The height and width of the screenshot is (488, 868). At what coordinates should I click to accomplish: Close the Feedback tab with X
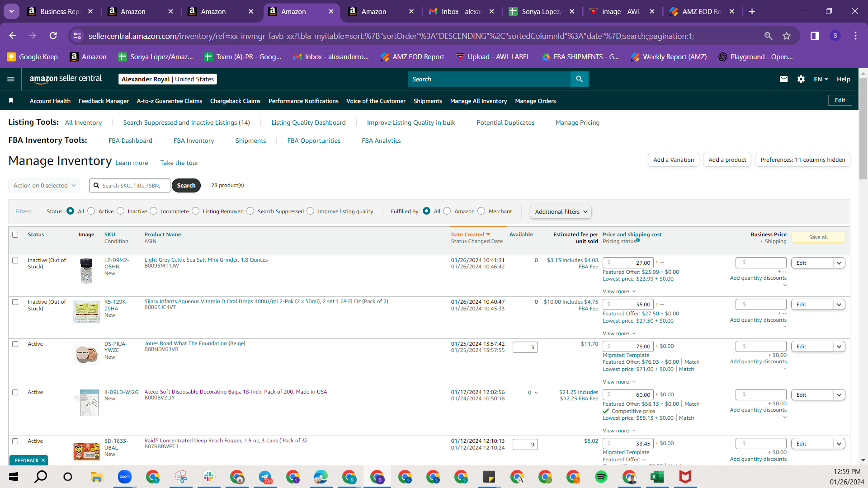43,460
